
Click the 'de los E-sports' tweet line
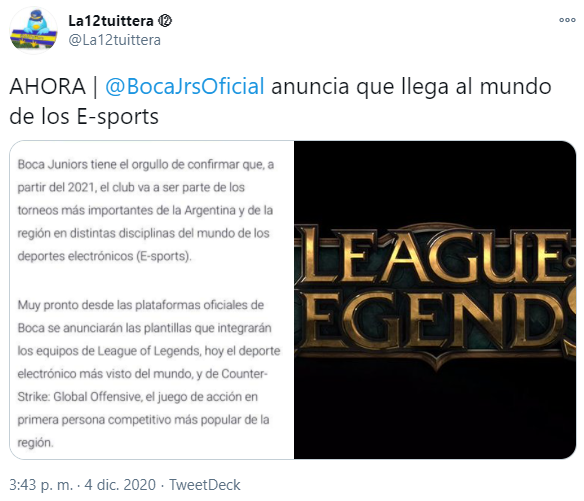pyautogui.click(x=84, y=117)
